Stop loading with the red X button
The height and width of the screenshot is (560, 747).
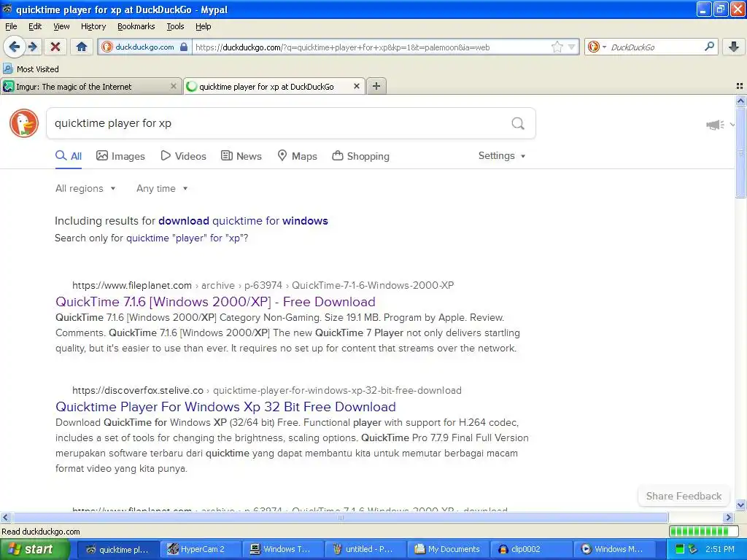pyautogui.click(x=55, y=47)
